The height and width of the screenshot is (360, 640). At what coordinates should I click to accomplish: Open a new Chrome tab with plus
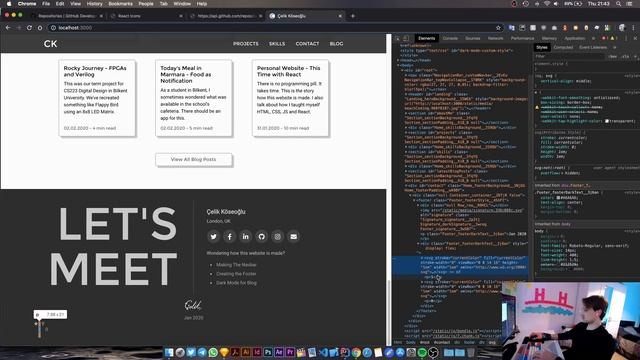(x=353, y=16)
